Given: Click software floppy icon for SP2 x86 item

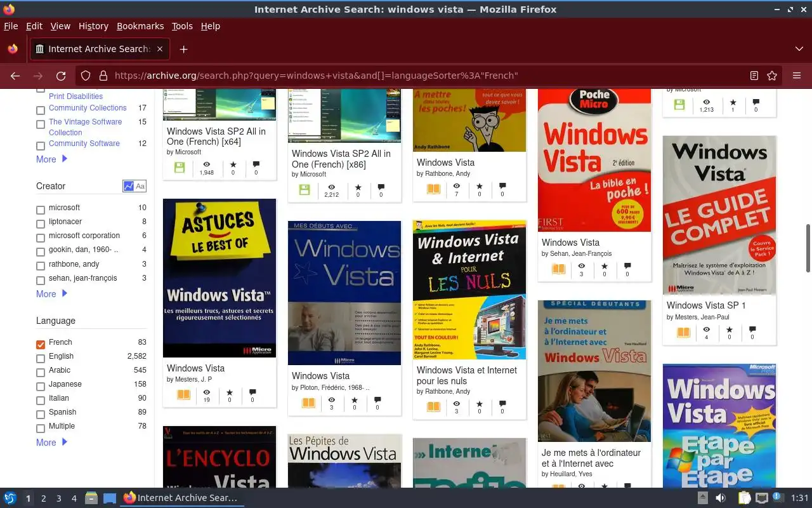Looking at the screenshot, I should (x=304, y=189).
